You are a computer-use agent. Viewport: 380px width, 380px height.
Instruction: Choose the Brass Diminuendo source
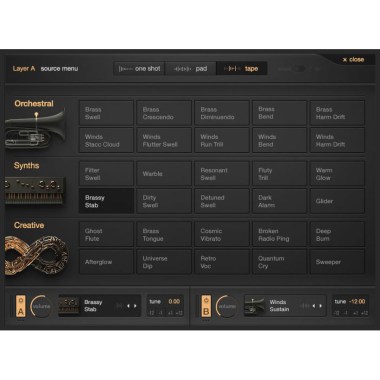222,113
